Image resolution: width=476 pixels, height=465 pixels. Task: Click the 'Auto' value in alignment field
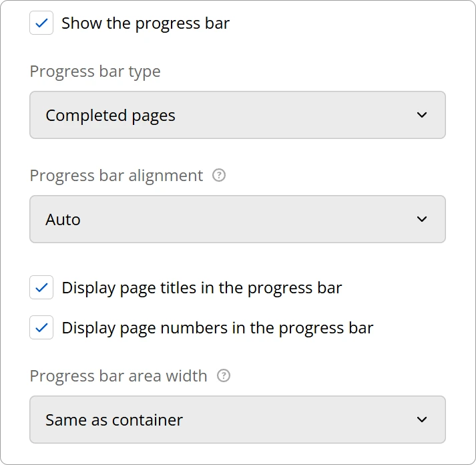(x=63, y=220)
